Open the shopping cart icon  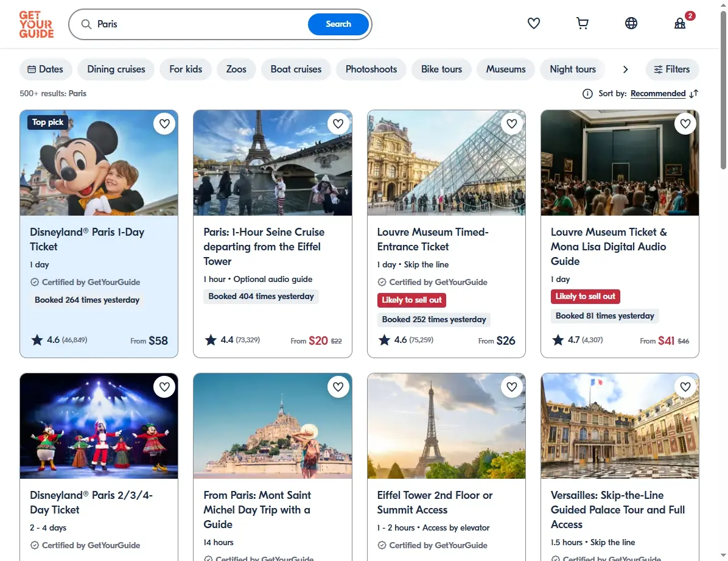[x=582, y=23]
